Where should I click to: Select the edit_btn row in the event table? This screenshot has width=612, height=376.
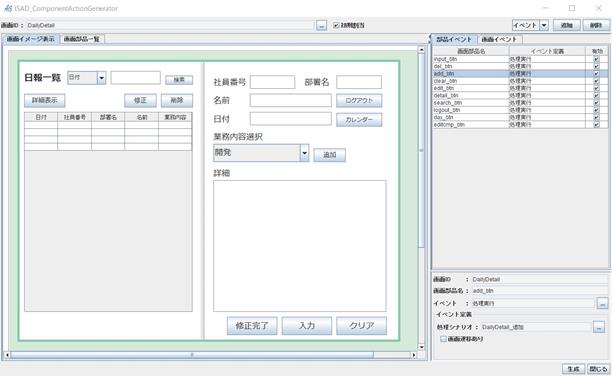(x=520, y=88)
